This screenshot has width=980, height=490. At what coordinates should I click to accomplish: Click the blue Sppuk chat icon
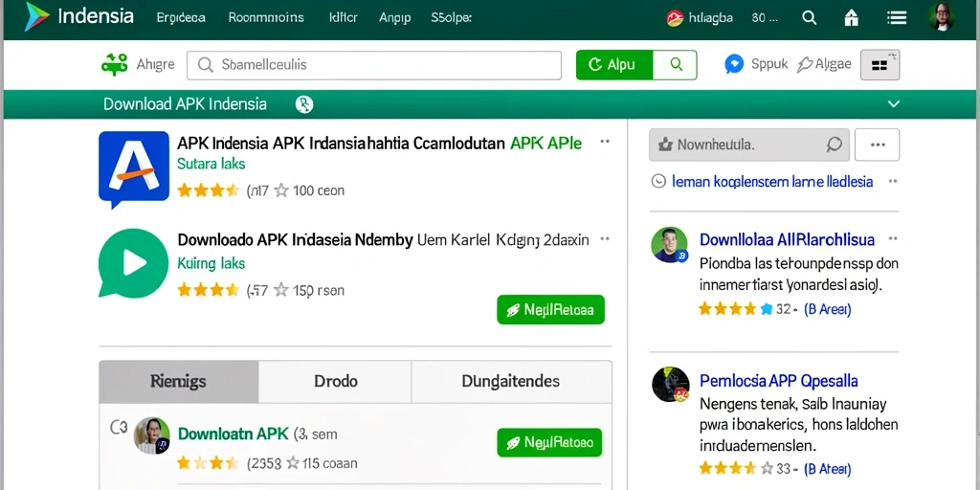point(734,64)
